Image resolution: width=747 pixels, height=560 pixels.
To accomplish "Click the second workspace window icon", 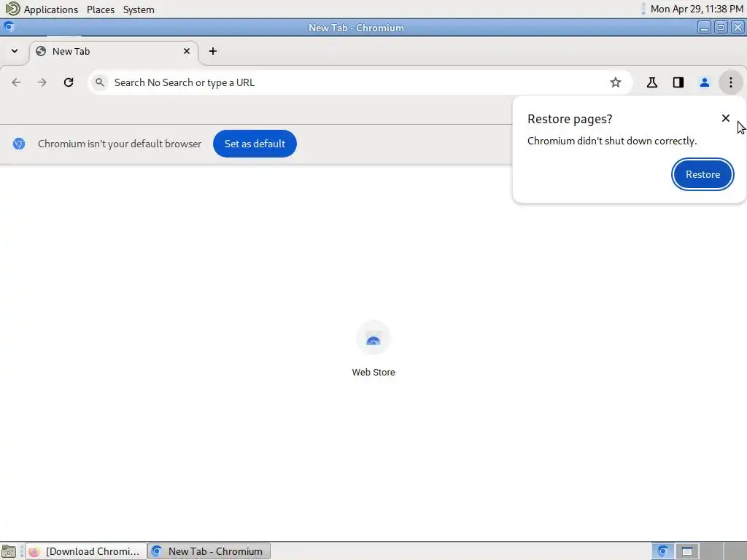I will coord(687,551).
